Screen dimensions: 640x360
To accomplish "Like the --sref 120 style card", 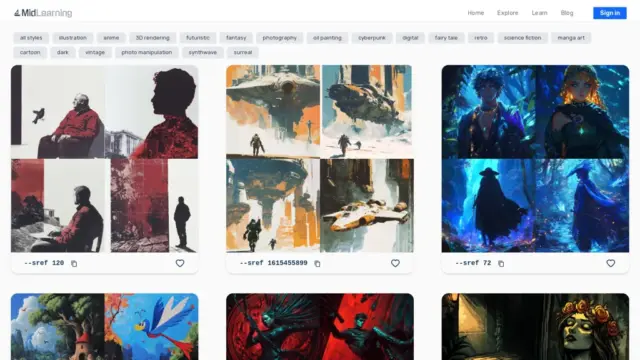I will [x=180, y=263].
